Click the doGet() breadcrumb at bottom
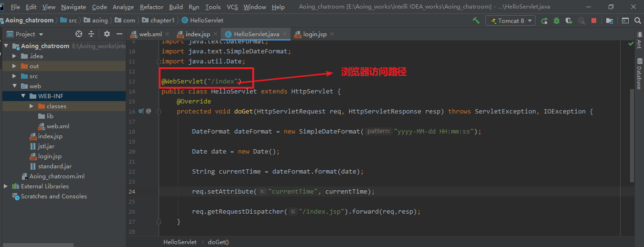 [218, 242]
